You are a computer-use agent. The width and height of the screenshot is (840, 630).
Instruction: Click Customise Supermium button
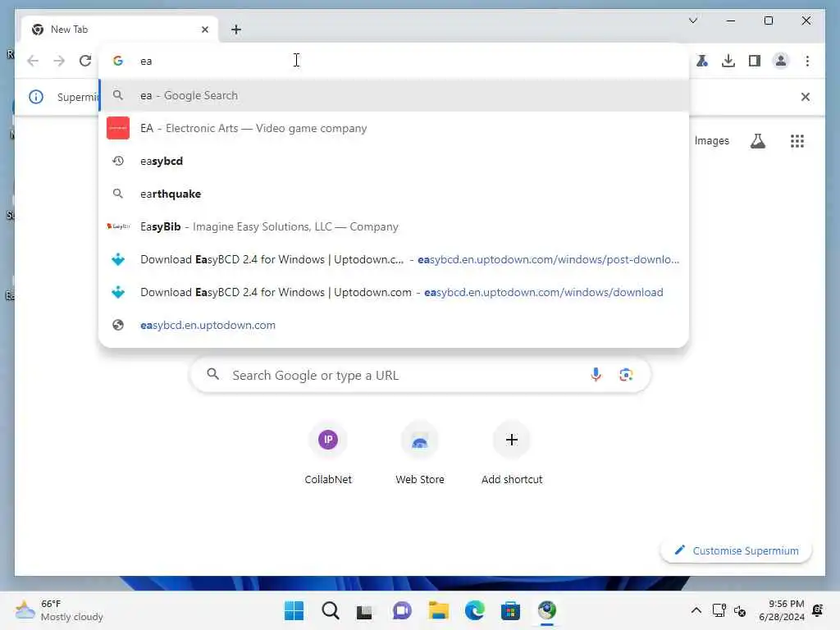[x=736, y=550]
